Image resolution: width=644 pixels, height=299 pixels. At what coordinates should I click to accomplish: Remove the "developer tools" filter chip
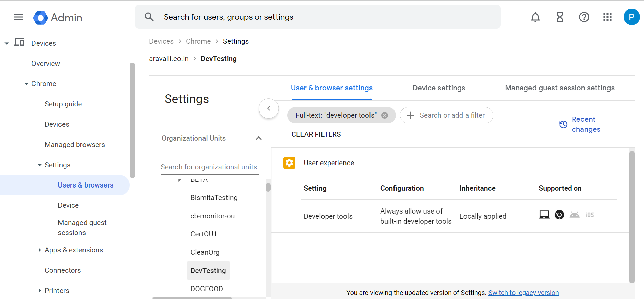[385, 115]
